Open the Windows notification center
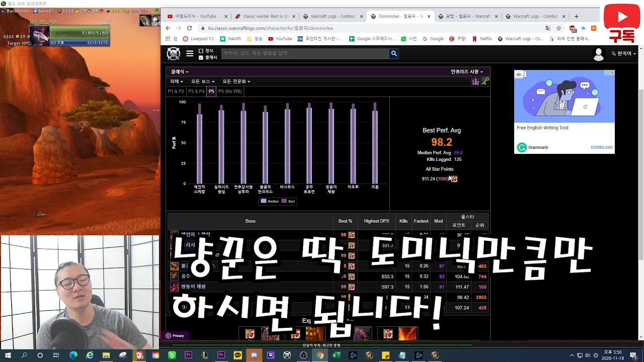Viewport: 644px width, 362px height. point(633,355)
